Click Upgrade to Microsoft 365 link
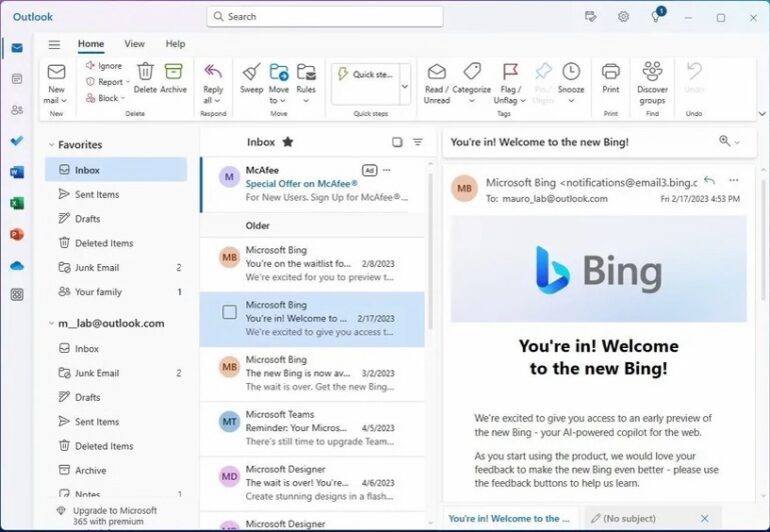The width and height of the screenshot is (770, 532). point(115,516)
